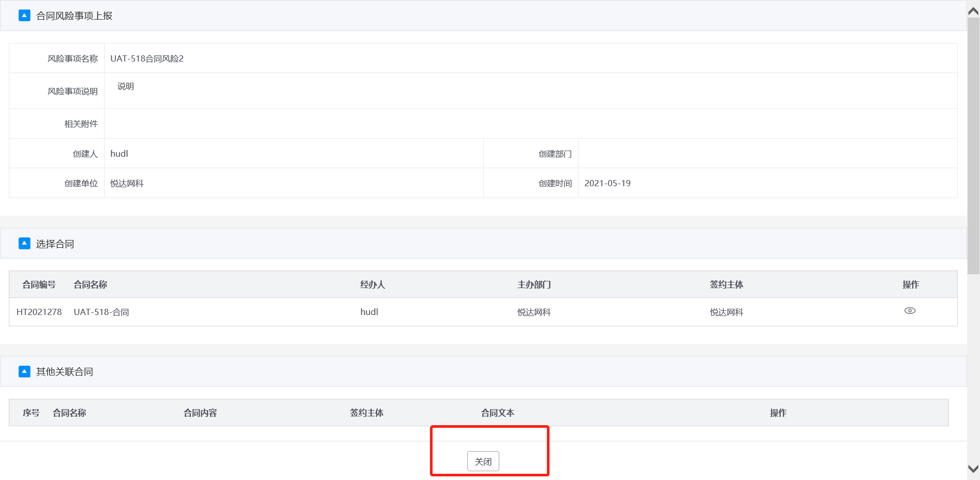
Task: Collapse the 其他关联合同 section arrow icon
Action: point(24,371)
